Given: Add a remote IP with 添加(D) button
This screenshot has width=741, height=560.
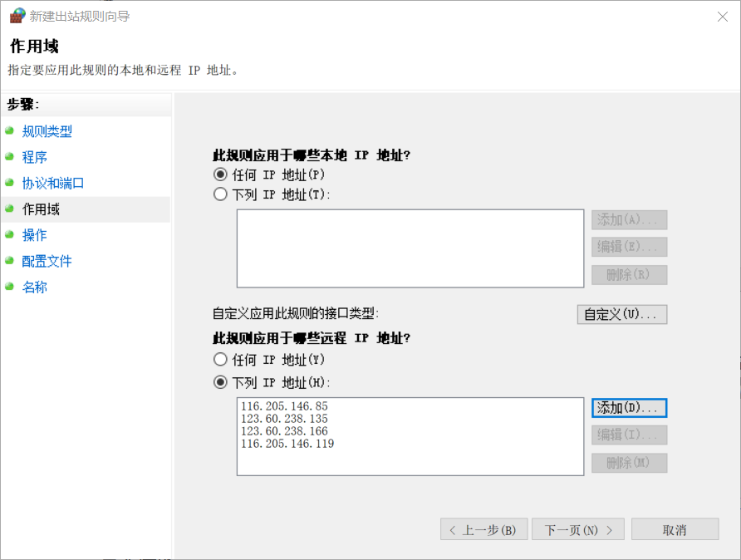Looking at the screenshot, I should pyautogui.click(x=629, y=408).
